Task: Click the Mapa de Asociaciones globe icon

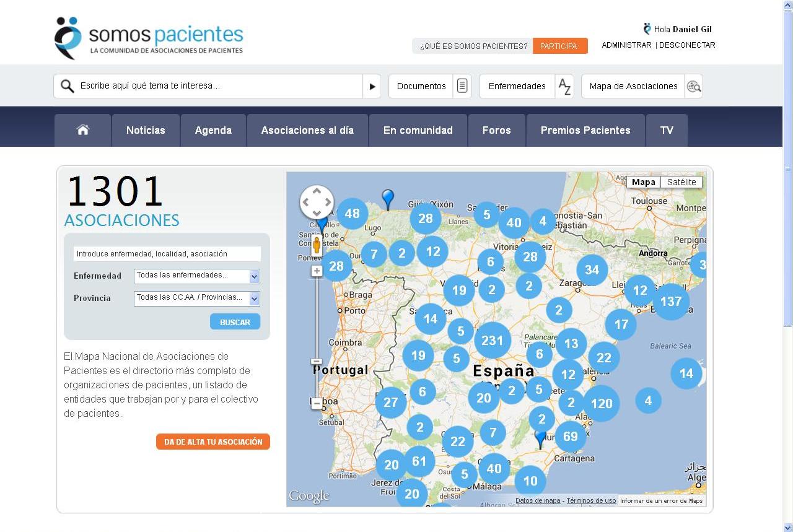Action: pyautogui.click(x=694, y=86)
